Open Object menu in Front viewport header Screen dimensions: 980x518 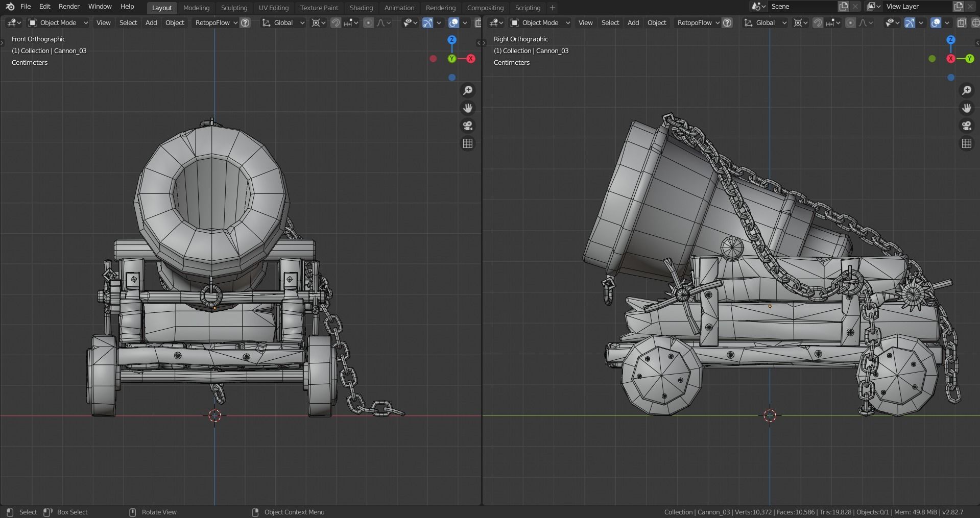pyautogui.click(x=175, y=22)
